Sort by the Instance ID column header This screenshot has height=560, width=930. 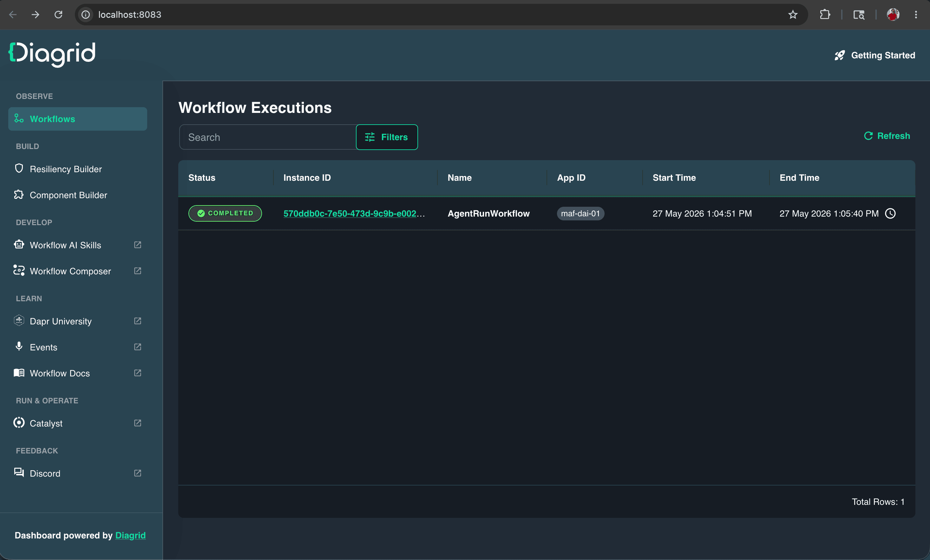[307, 178]
